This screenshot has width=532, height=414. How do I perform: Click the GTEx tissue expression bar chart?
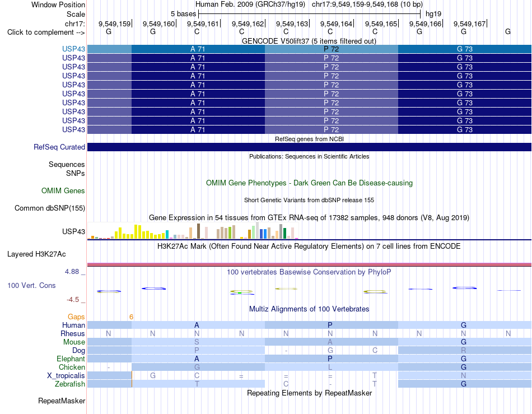pos(193,231)
